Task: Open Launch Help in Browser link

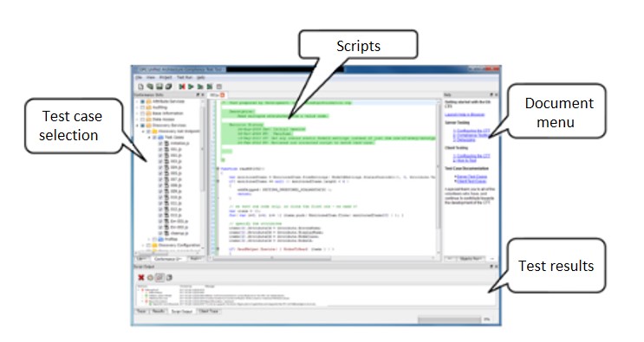Action: 465,114
